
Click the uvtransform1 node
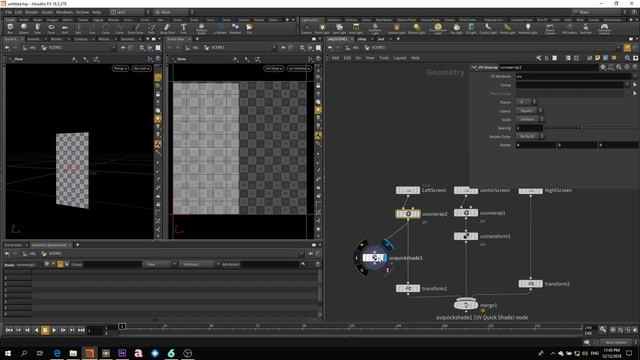click(466, 236)
